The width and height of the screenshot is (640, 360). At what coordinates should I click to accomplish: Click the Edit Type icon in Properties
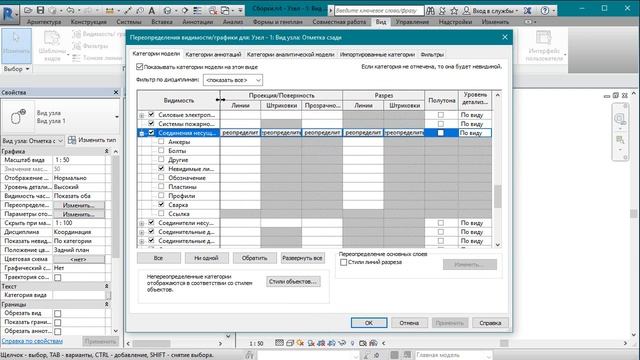72,140
